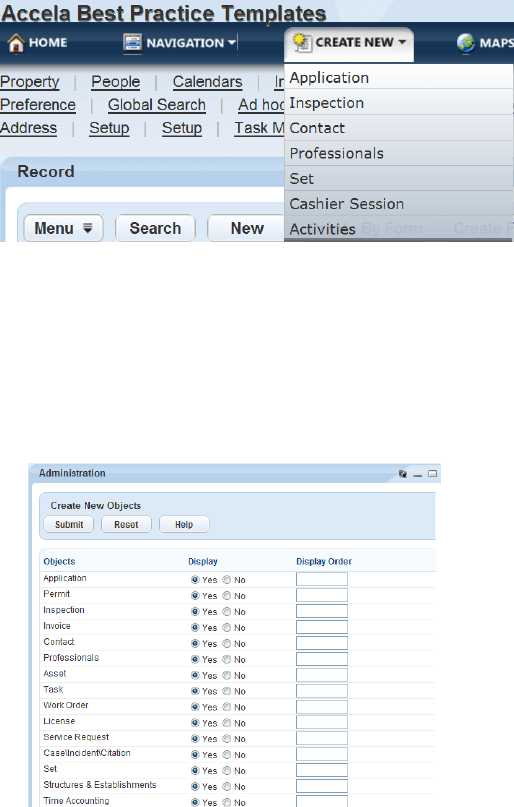Click Case\Incident\Citation display order field

(x=322, y=755)
